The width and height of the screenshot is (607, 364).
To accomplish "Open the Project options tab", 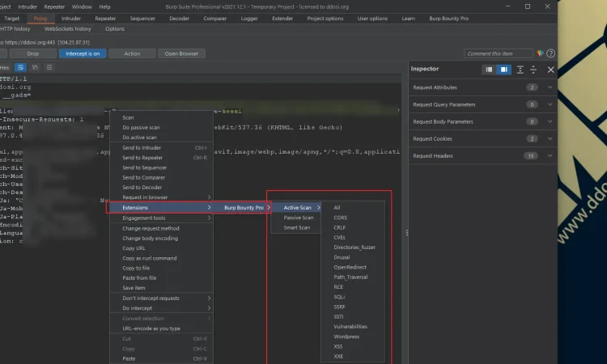I will click(325, 19).
